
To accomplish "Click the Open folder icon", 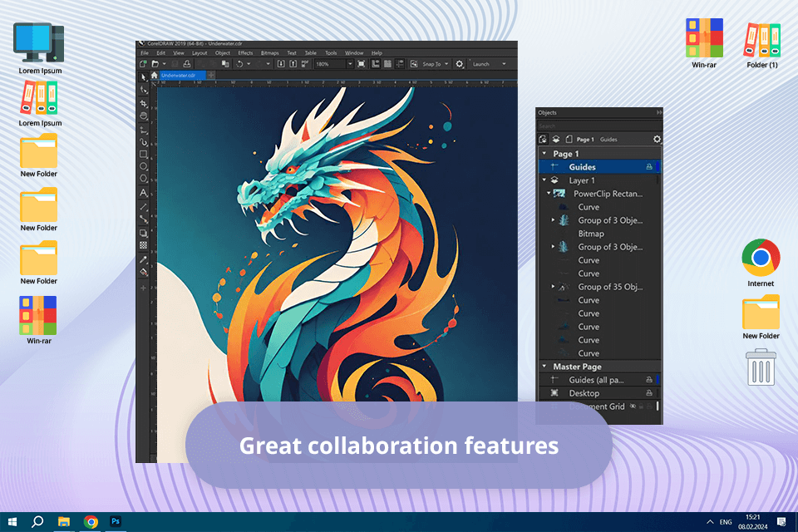I will pos(155,64).
